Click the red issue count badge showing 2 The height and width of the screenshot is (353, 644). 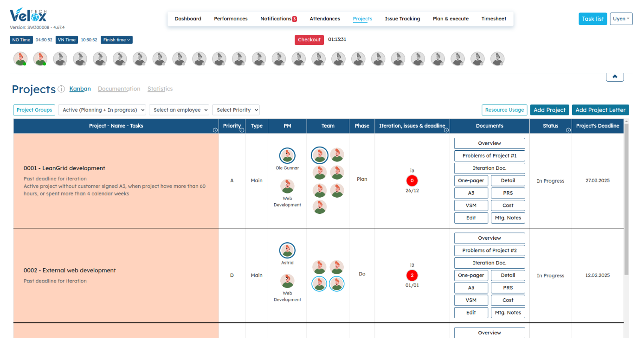(412, 276)
